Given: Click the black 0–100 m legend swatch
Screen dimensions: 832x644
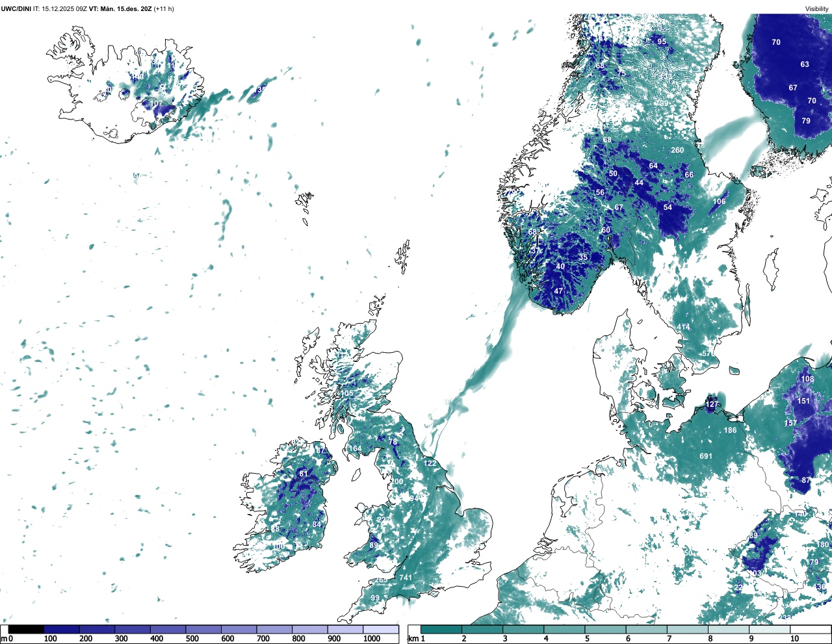Looking at the screenshot, I should (x=26, y=629).
